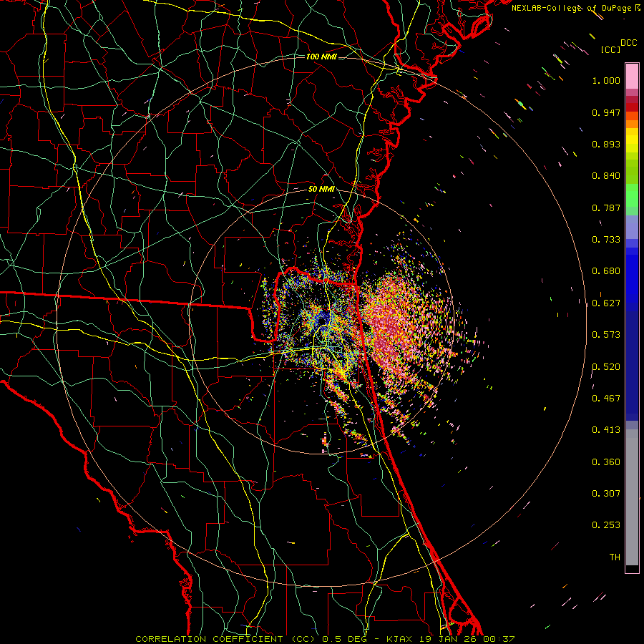Click the 1.000 legend value
Screen dimensions: 644x644
606,80
